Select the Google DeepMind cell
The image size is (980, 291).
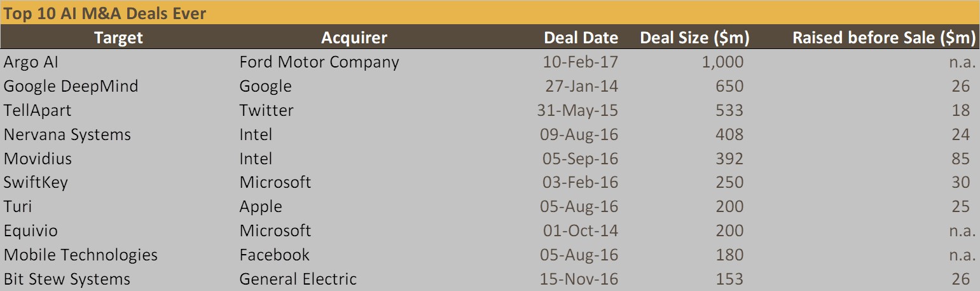pos(71,86)
